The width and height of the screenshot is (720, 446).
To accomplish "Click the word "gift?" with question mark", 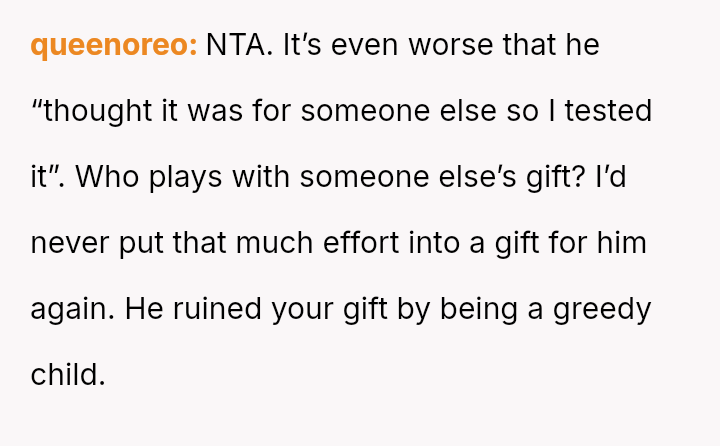I will tap(556, 178).
